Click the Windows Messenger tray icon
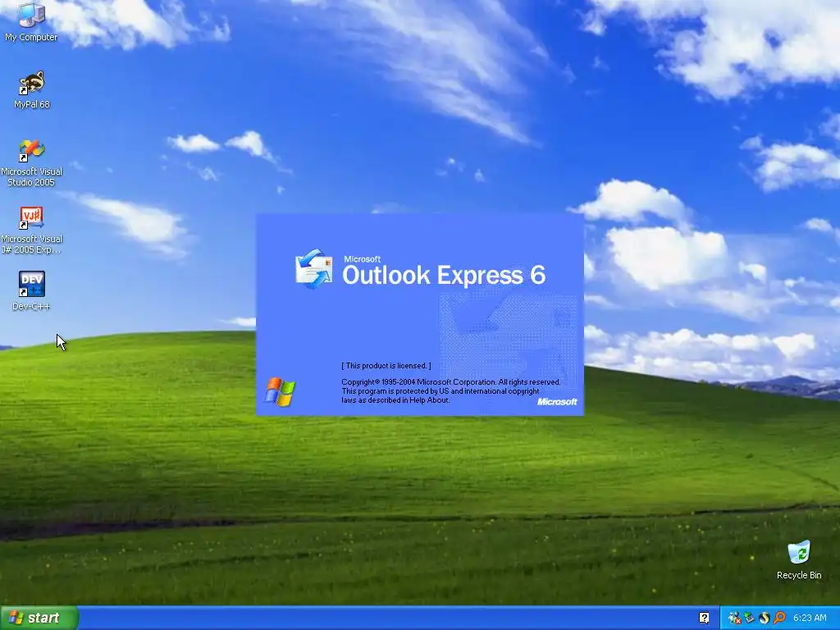Viewport: 840px width, 630px height. click(734, 618)
